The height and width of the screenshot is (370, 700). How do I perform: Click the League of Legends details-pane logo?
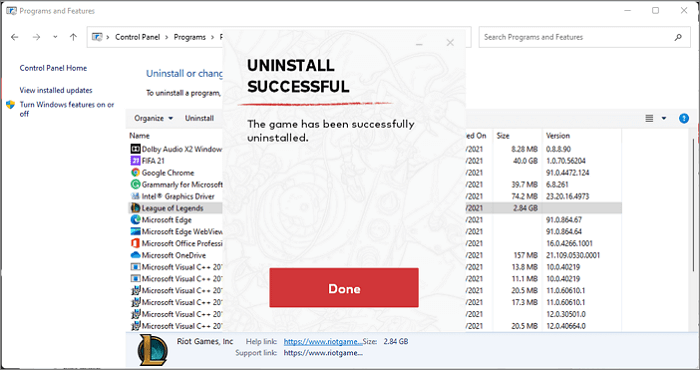(153, 350)
